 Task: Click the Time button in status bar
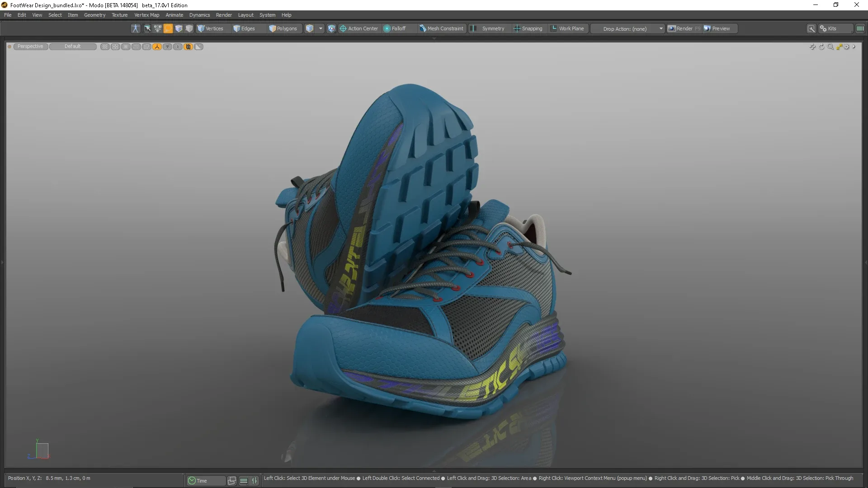(x=206, y=481)
